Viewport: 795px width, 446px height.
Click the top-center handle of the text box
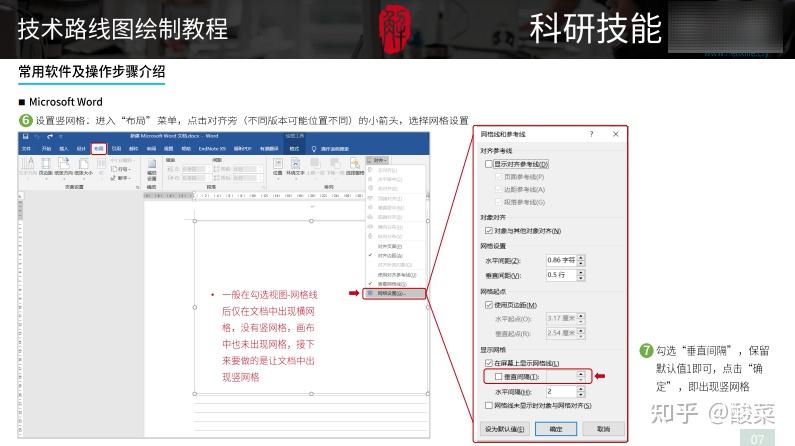311,221
